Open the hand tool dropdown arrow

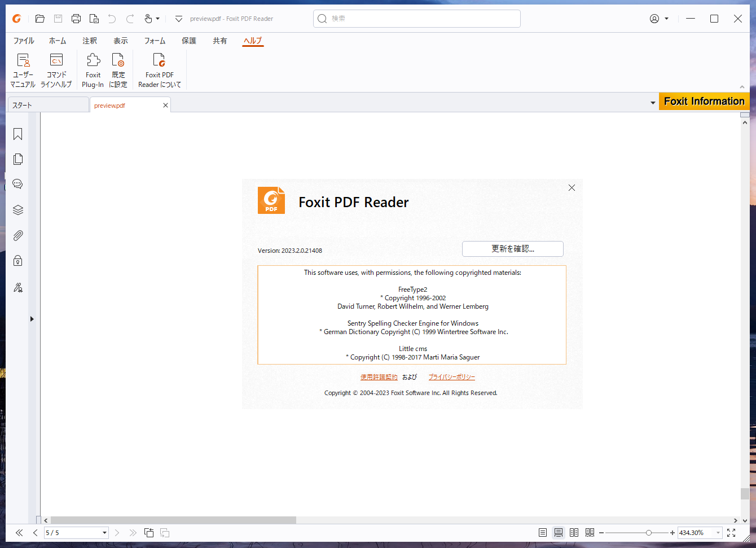(x=157, y=19)
